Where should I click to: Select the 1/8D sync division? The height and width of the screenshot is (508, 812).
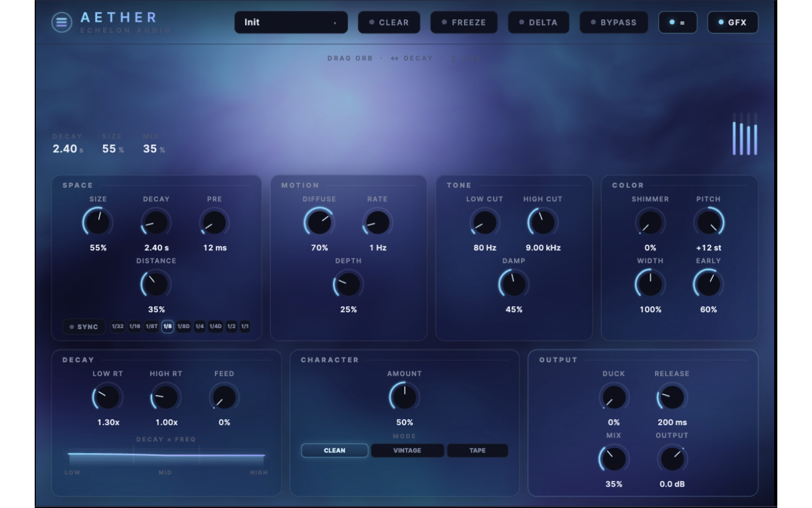[x=183, y=327]
